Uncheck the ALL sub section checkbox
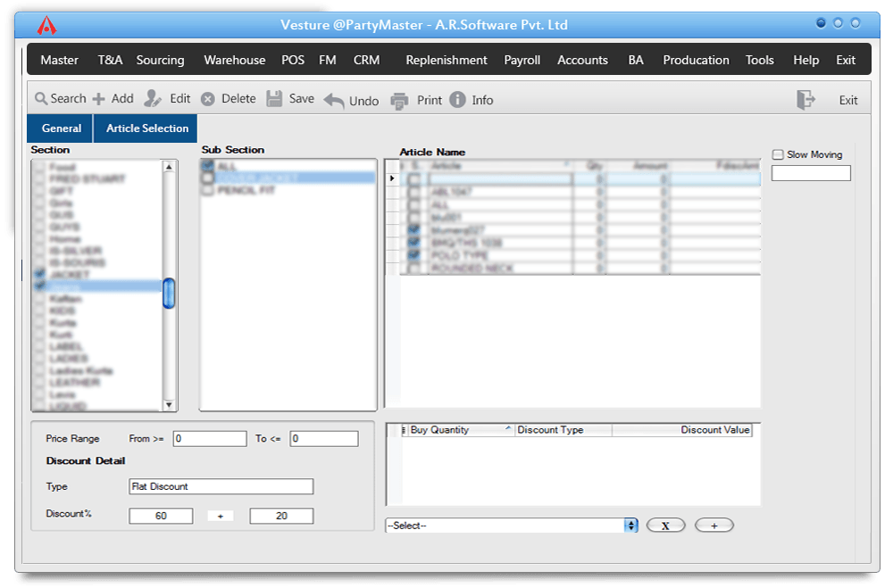 [x=207, y=166]
